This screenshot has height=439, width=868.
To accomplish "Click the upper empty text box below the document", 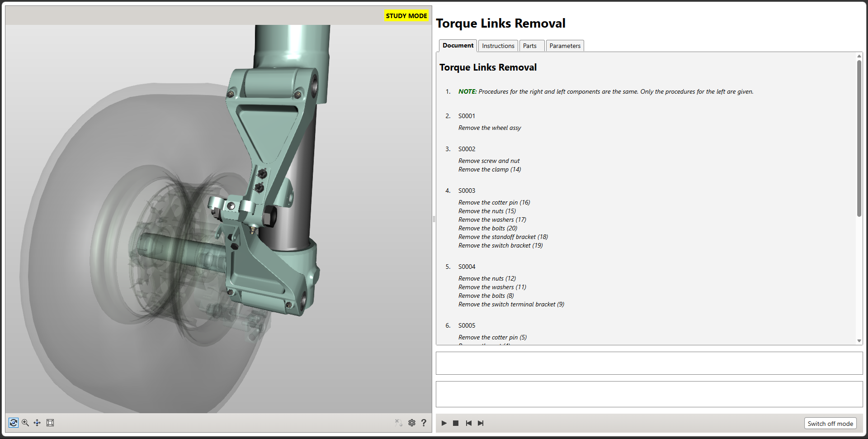I will click(649, 363).
